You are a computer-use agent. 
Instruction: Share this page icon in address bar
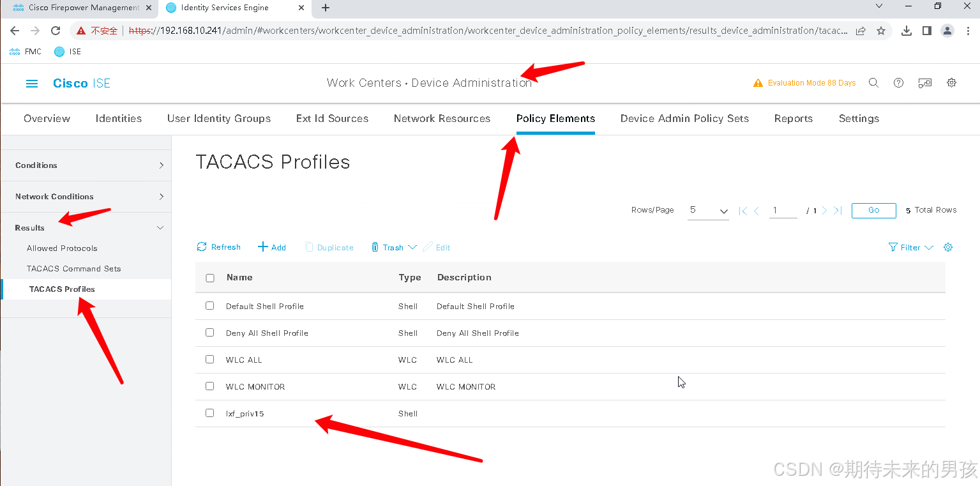pos(861,31)
